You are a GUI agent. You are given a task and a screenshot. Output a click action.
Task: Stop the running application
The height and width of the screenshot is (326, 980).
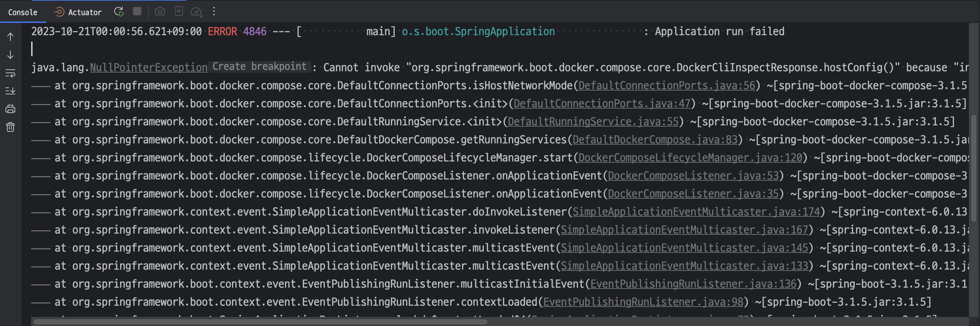coord(136,11)
